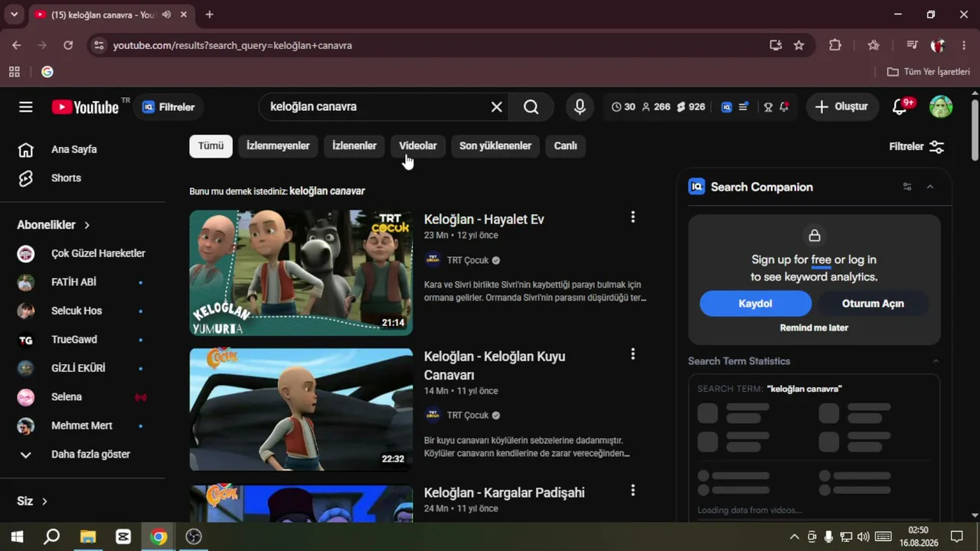
Task: Open the TRT Çocuk channel under Kuyu Canavarı
Action: (468, 416)
